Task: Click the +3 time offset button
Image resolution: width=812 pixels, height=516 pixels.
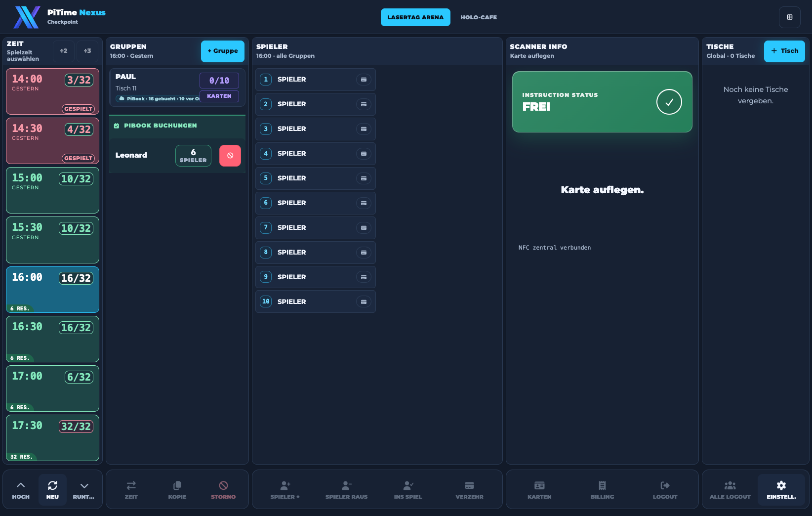Action: click(x=87, y=51)
